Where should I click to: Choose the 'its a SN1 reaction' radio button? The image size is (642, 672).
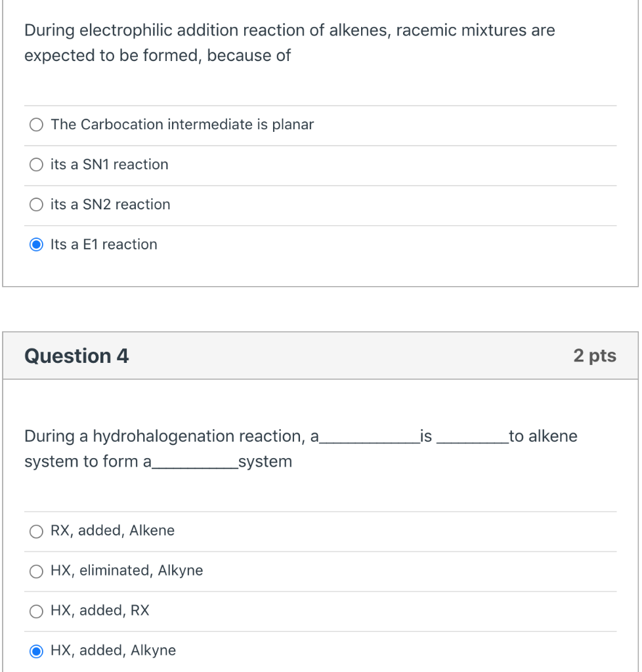click(37, 165)
